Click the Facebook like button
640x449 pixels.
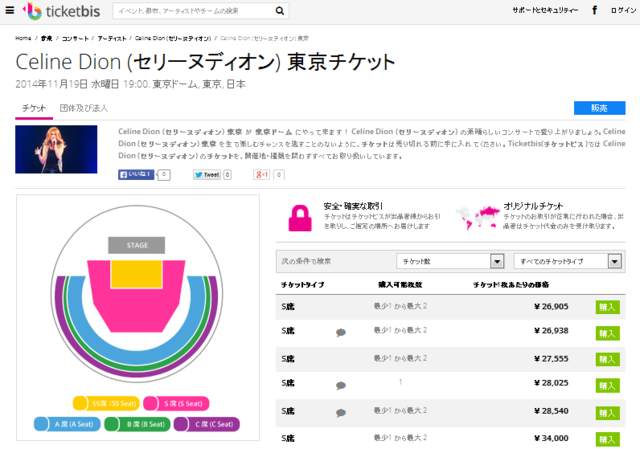[136, 175]
